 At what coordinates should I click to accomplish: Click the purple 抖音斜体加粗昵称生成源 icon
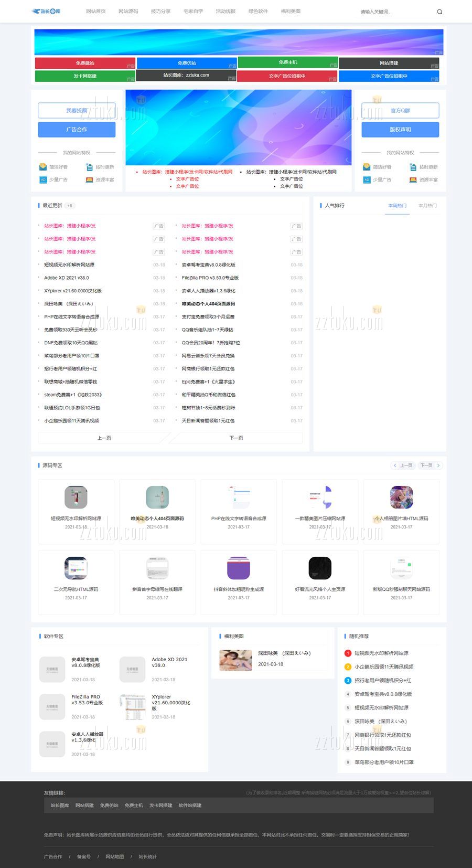[x=239, y=568]
